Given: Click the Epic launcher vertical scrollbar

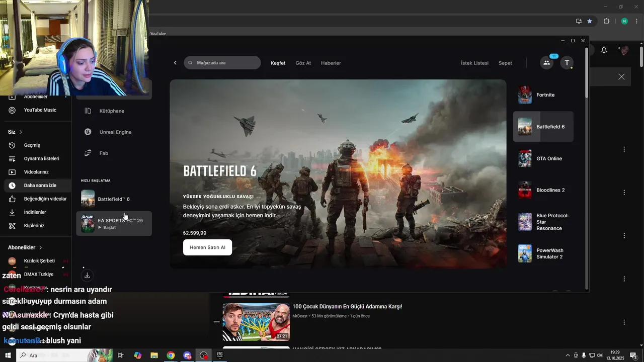Looking at the screenshot, I should point(587,73).
